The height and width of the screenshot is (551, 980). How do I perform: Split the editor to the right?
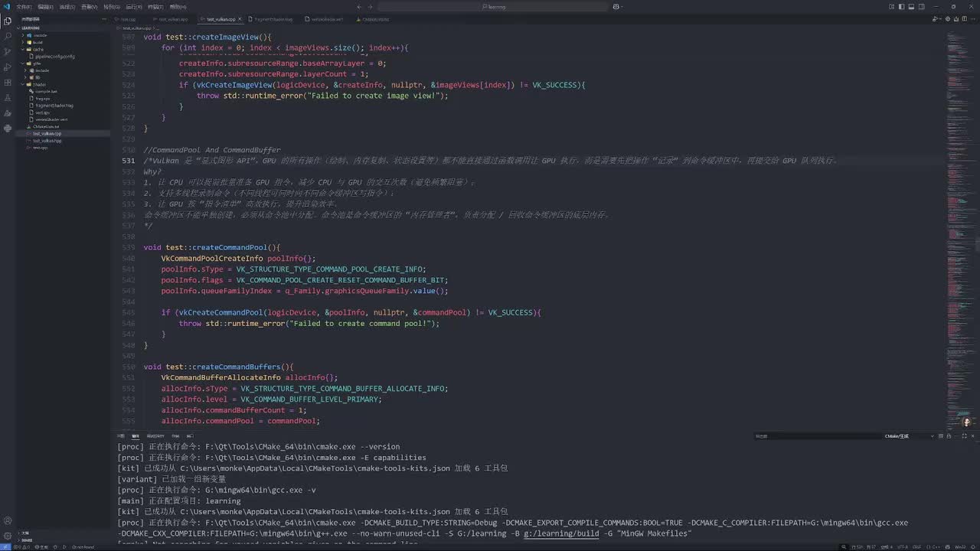(965, 19)
